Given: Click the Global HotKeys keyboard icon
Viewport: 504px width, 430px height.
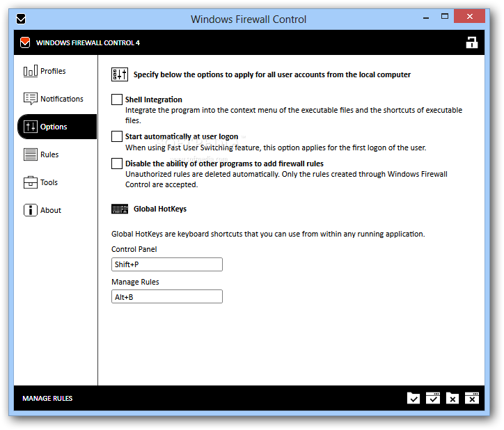Looking at the screenshot, I should point(120,209).
